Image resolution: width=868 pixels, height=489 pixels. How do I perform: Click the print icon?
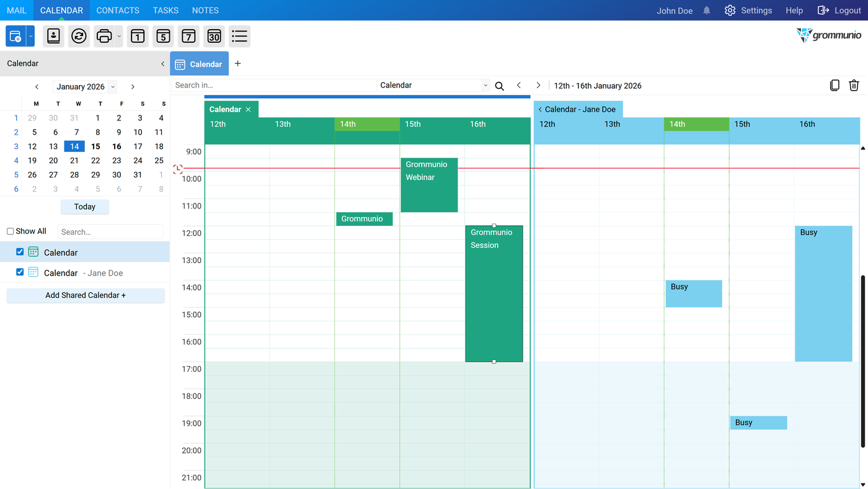104,37
